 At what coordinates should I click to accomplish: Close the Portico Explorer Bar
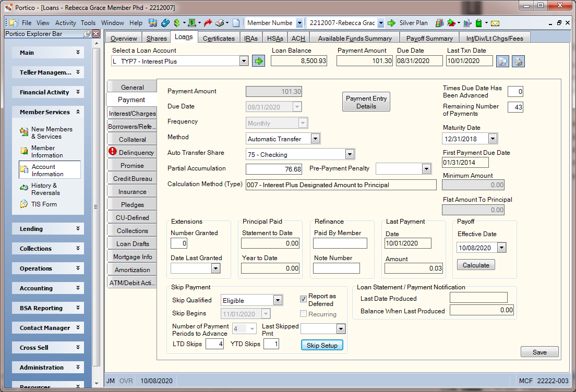(x=96, y=34)
